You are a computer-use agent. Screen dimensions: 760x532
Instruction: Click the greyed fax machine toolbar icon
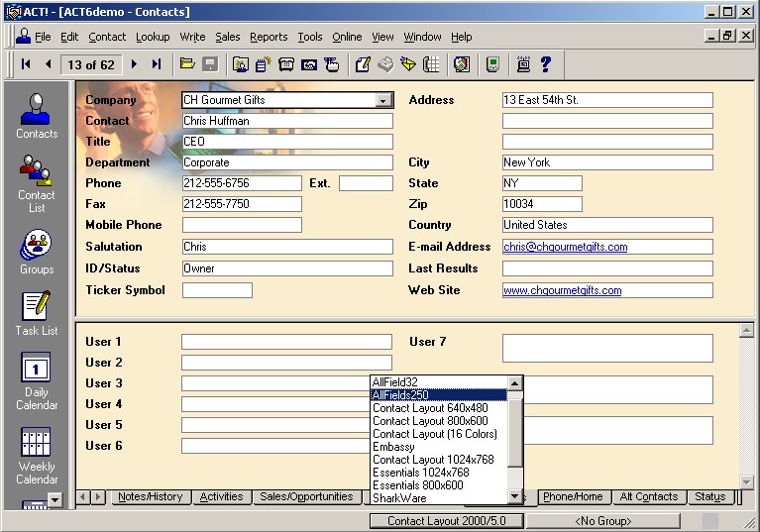(385, 64)
